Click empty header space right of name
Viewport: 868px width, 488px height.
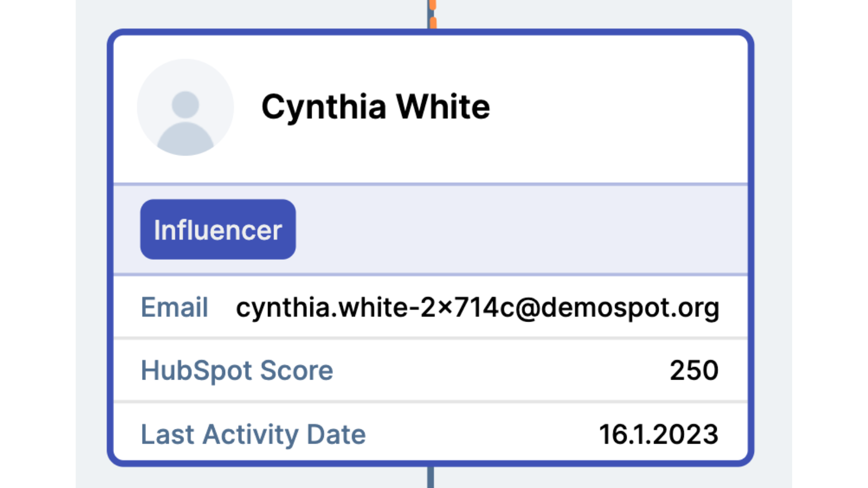pos(618,107)
